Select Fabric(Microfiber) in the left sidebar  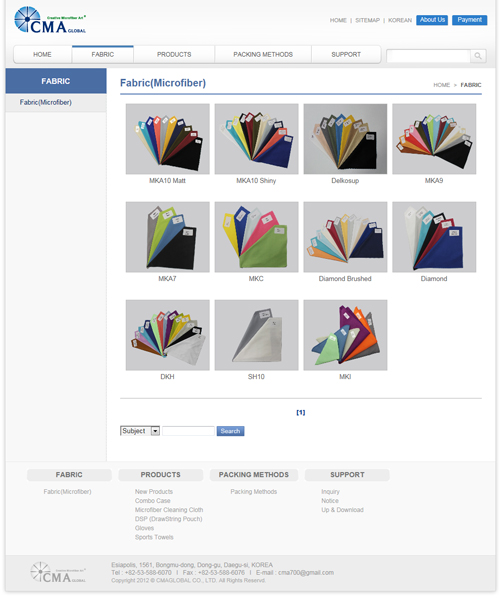46,102
